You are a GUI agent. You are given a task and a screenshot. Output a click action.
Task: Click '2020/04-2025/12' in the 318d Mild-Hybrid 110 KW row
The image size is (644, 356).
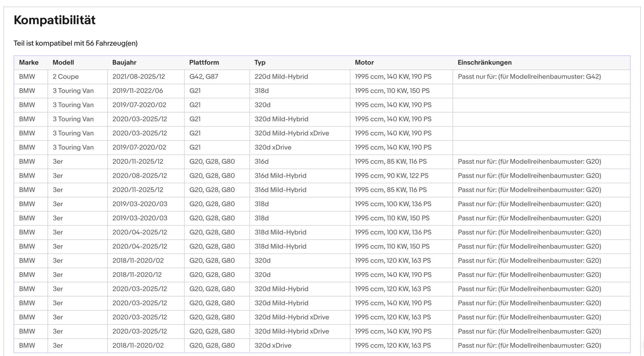pos(140,246)
